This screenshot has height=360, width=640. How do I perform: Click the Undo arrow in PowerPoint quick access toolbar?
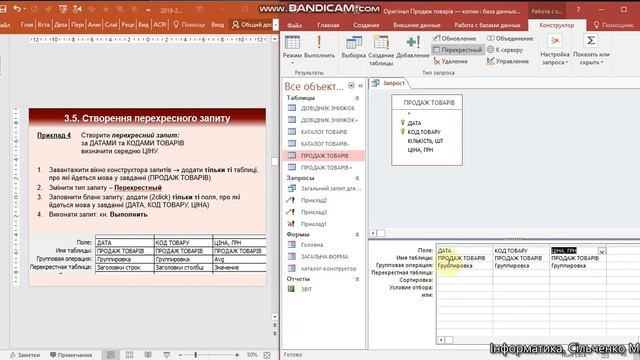tap(17, 9)
